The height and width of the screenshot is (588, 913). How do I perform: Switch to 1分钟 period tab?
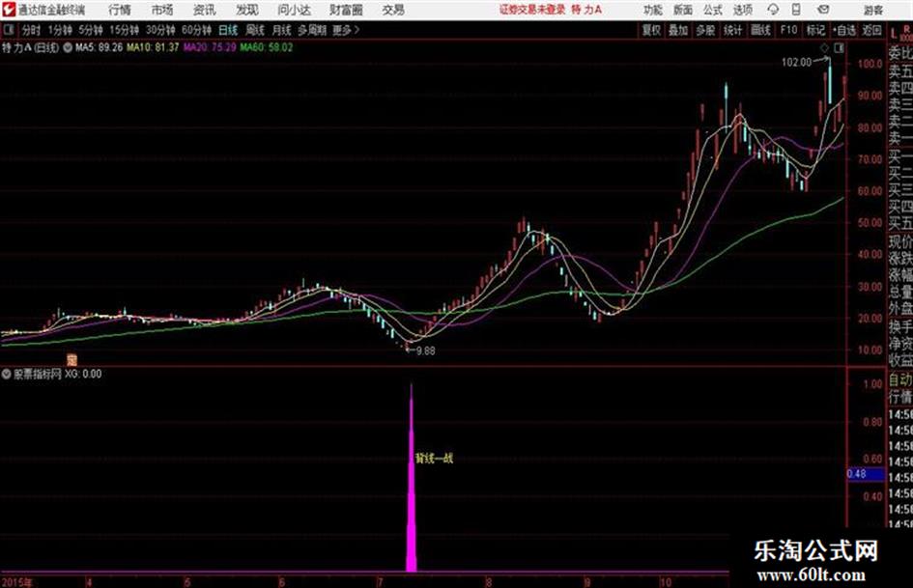pos(59,30)
